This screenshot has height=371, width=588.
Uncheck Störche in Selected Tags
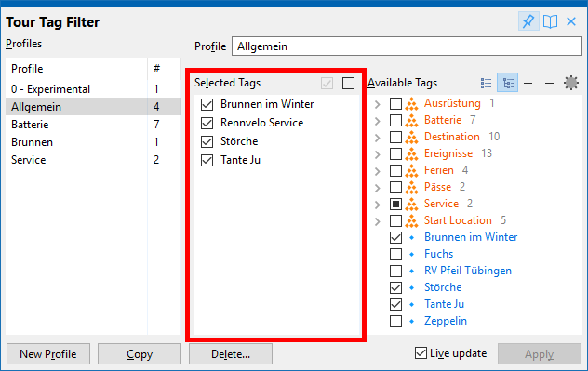207,141
